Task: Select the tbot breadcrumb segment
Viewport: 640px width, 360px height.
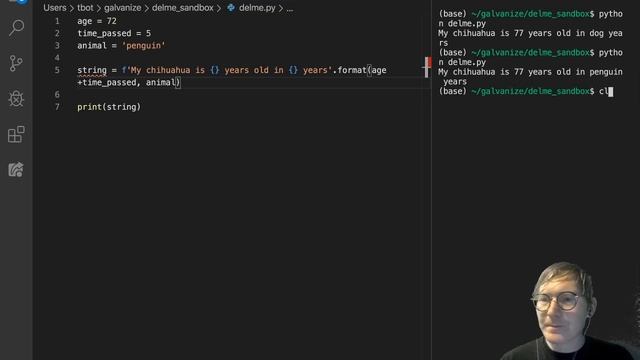Action: click(x=85, y=8)
